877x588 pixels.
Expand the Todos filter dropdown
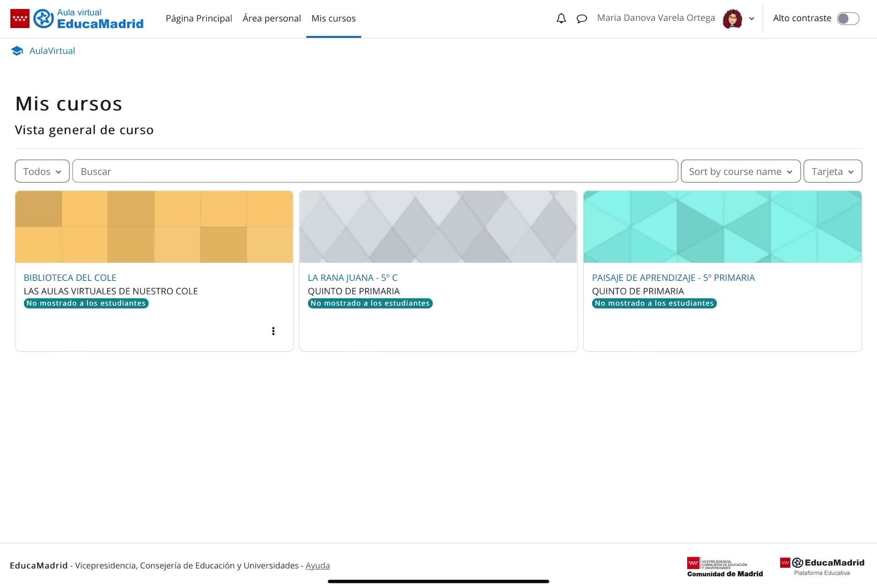[x=42, y=171]
